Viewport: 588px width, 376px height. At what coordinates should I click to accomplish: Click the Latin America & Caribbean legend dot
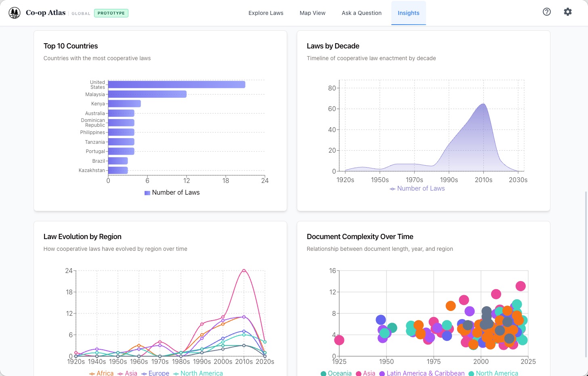tap(381, 373)
